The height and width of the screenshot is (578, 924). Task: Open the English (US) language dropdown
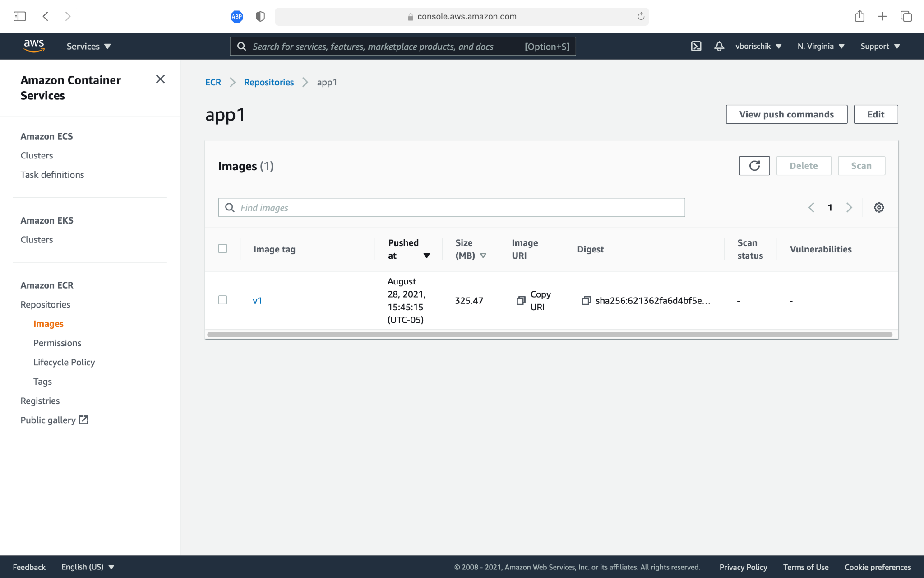click(x=88, y=567)
